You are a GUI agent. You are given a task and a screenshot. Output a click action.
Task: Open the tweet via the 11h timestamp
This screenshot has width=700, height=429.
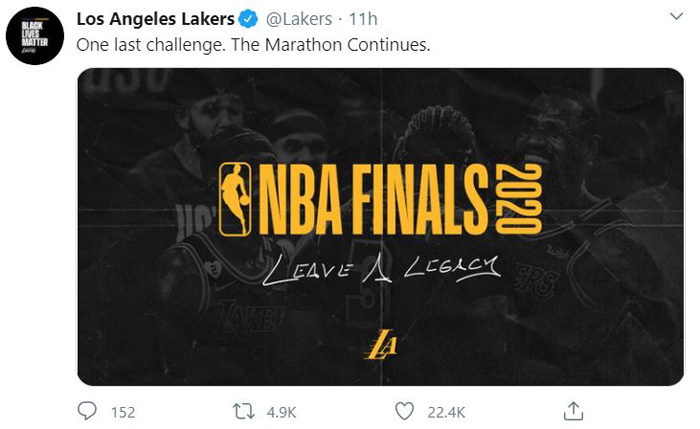363,19
